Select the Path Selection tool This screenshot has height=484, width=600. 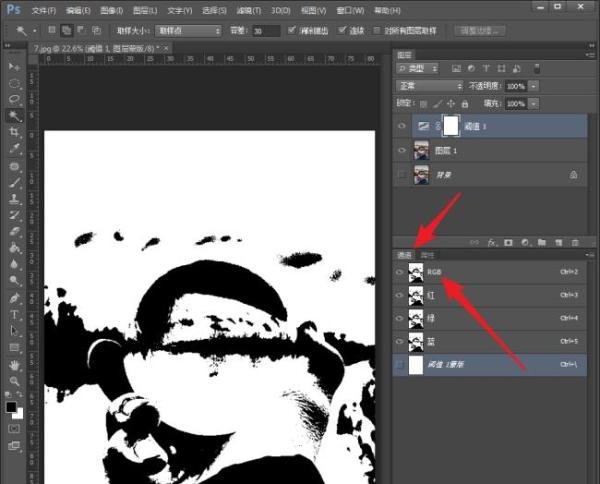coord(14,331)
